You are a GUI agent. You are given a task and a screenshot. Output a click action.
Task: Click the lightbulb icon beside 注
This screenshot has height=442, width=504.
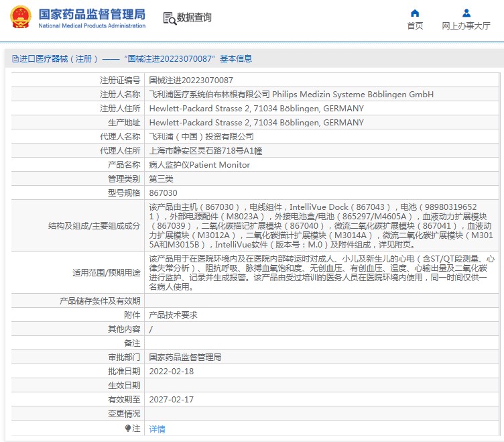coord(128,428)
